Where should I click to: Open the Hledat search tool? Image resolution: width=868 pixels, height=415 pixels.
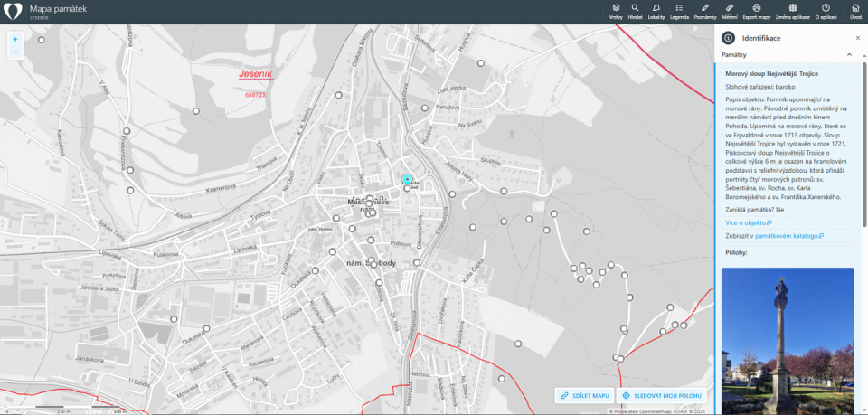click(x=636, y=11)
